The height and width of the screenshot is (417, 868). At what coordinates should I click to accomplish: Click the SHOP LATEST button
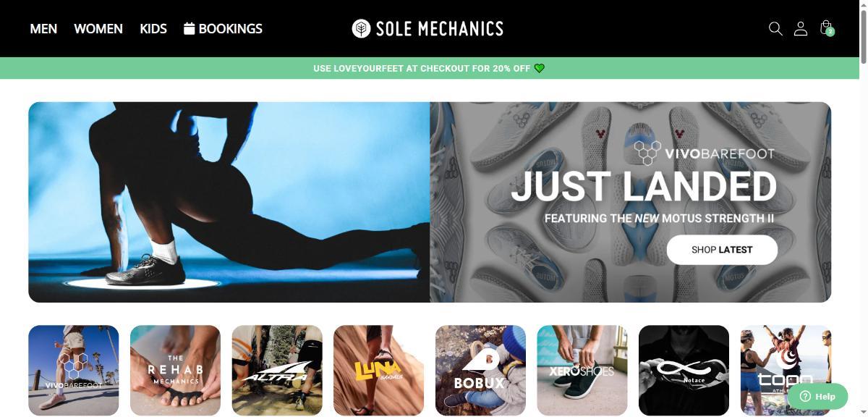[x=722, y=250]
